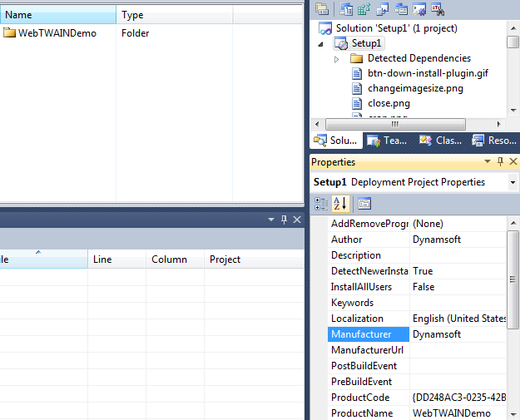Open the File Types Editor

382,10
